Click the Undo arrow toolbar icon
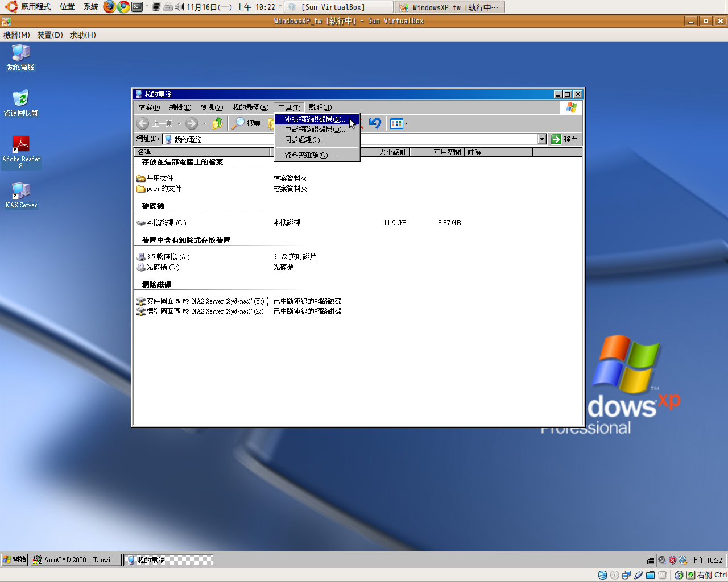The image size is (728, 582). 375,123
